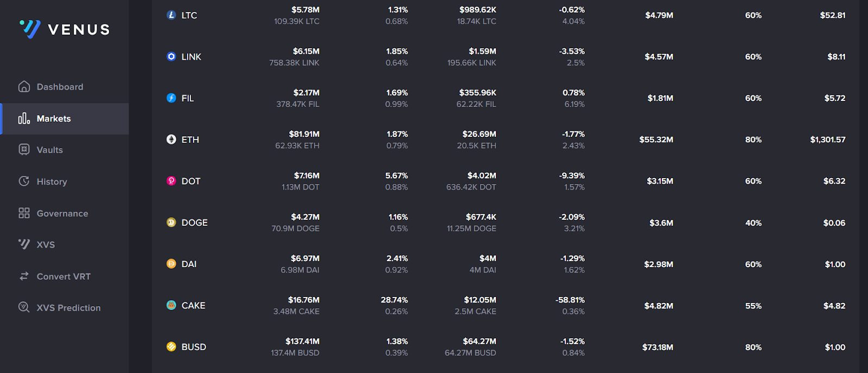Screen dimensions: 868x373
Task: Go to the XVS page
Action: pos(46,245)
